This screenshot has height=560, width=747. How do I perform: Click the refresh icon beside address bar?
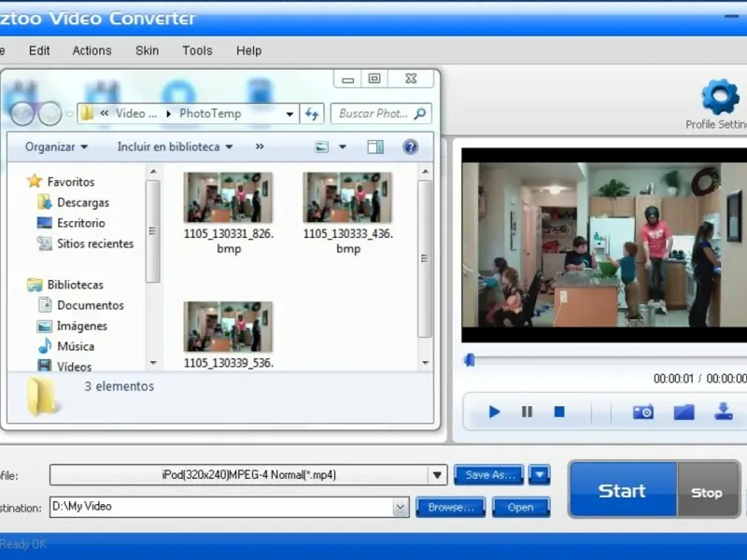click(312, 113)
